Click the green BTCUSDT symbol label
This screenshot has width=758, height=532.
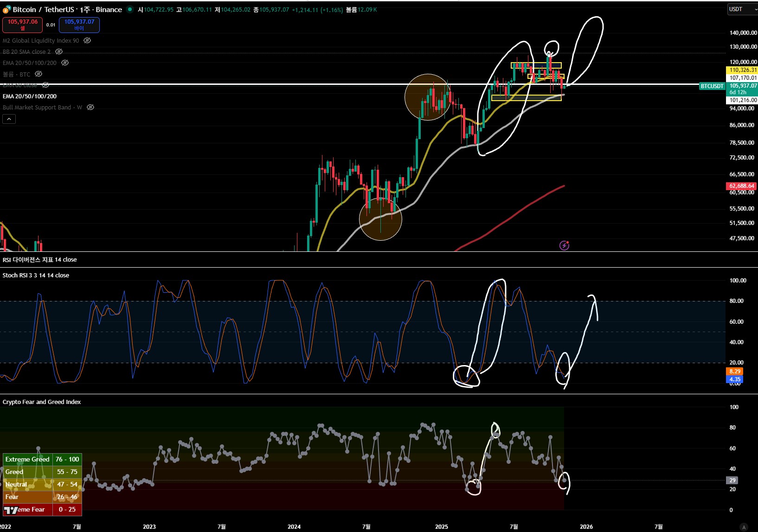(x=712, y=86)
